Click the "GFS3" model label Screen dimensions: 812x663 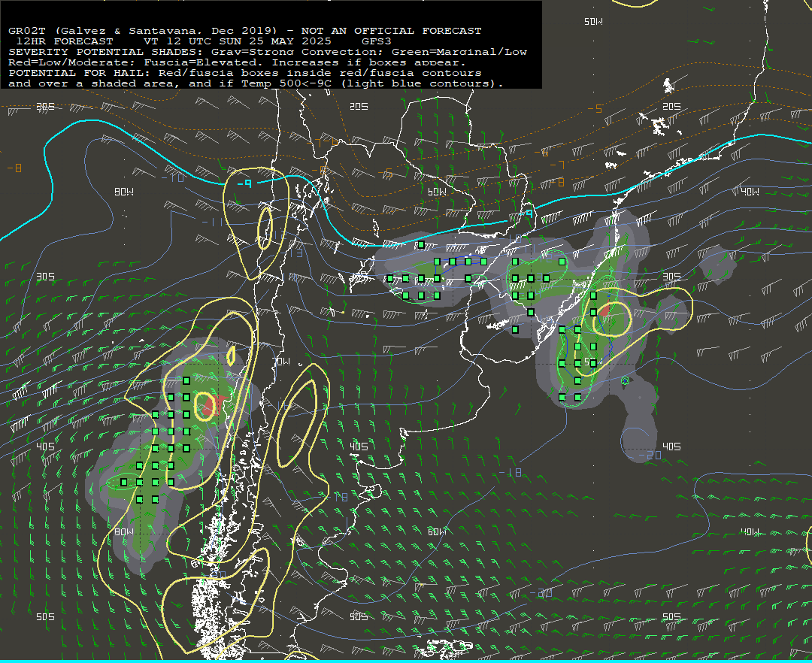pyautogui.click(x=377, y=41)
